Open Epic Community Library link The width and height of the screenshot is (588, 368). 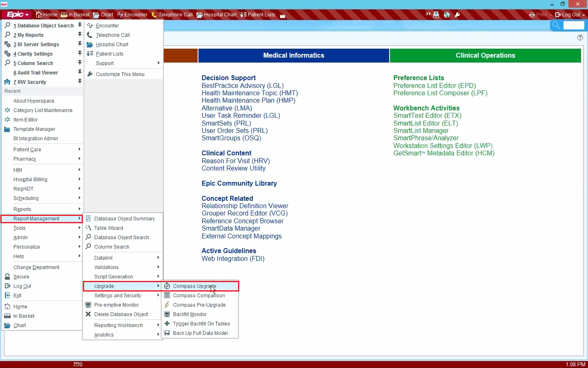[x=239, y=184]
